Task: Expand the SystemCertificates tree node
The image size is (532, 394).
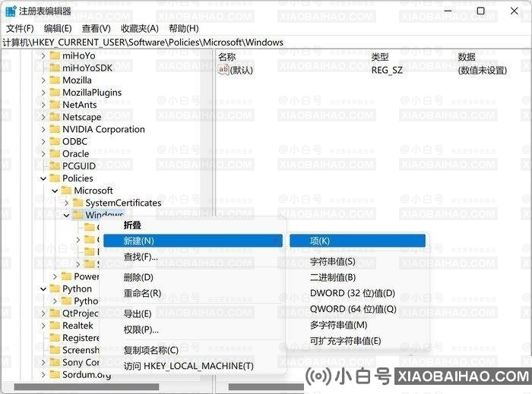Action: point(67,203)
